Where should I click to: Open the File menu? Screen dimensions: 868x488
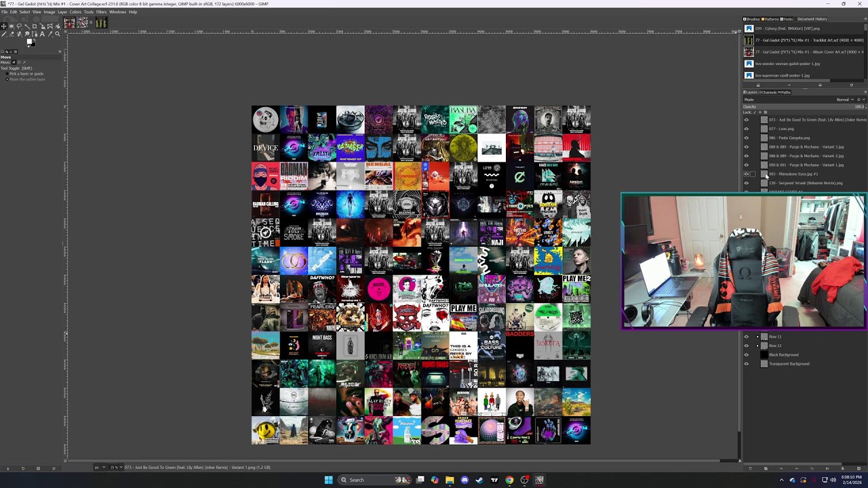[5, 12]
